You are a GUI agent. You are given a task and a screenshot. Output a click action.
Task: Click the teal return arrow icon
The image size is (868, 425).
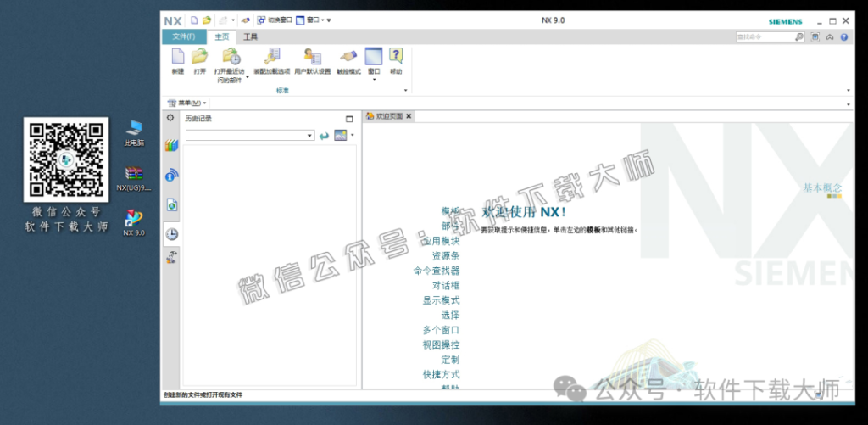pos(325,135)
